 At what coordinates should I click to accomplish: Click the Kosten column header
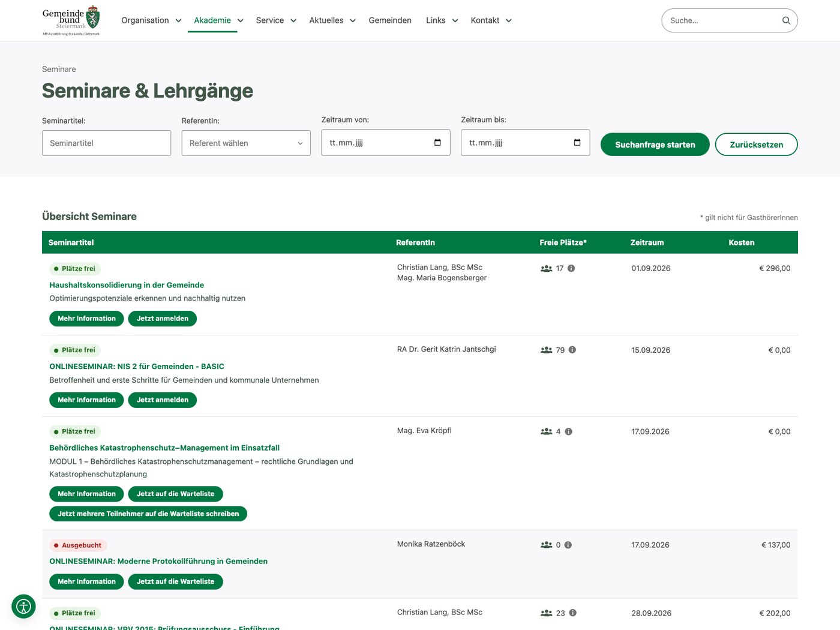742,242
